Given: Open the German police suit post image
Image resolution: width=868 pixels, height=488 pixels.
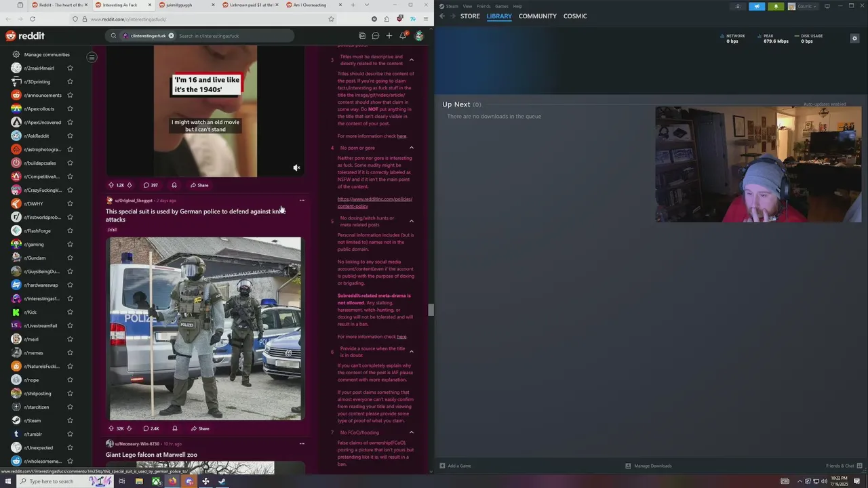Looking at the screenshot, I should click(x=205, y=329).
